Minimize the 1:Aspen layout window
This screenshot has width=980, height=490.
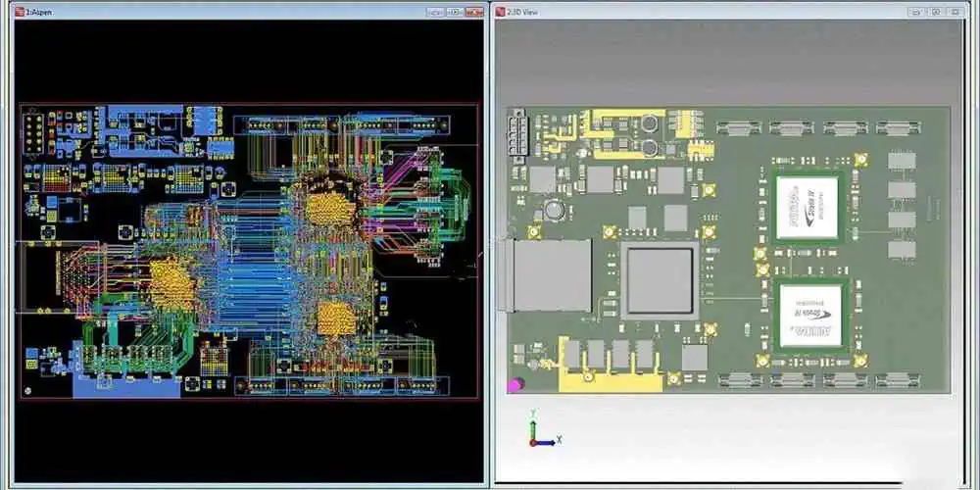[x=435, y=11]
